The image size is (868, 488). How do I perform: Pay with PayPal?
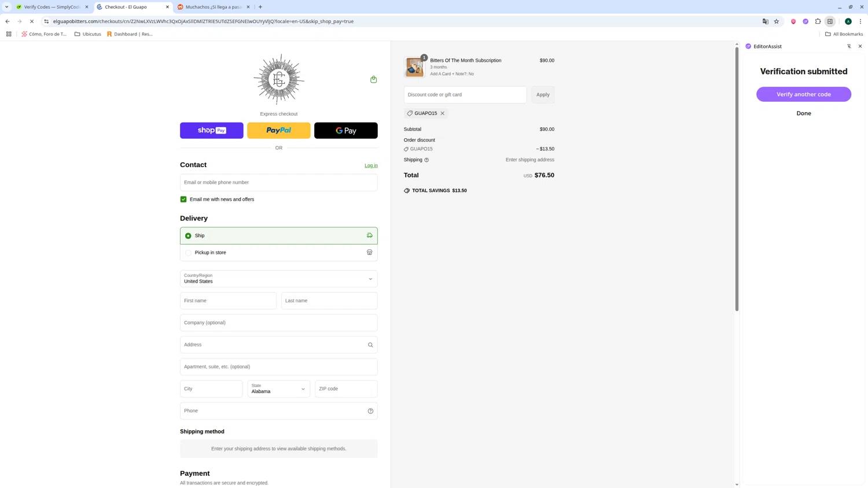coord(279,131)
